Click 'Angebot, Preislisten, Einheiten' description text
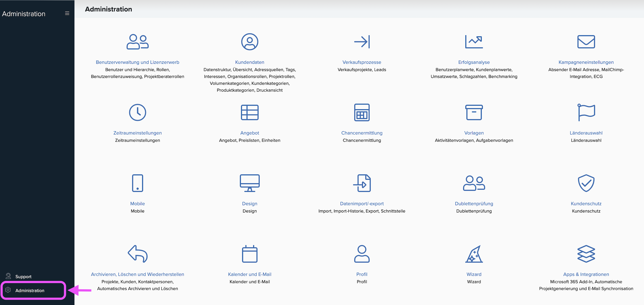 coord(249,140)
